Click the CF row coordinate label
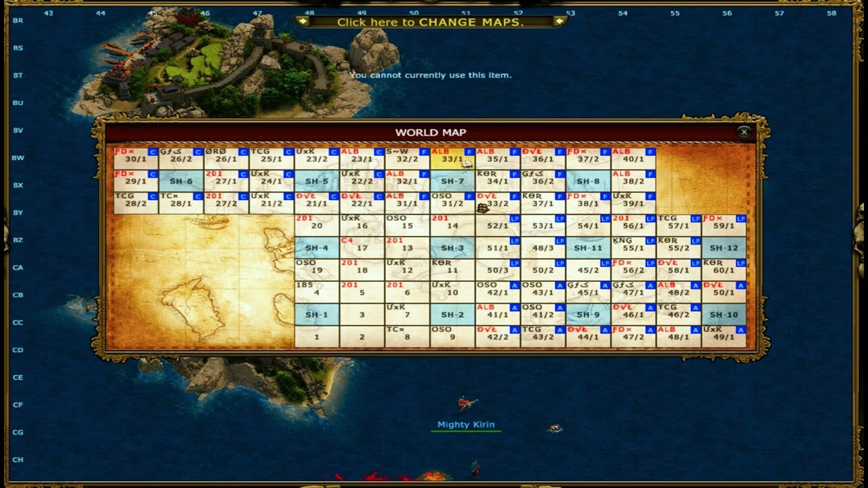 [x=18, y=405]
